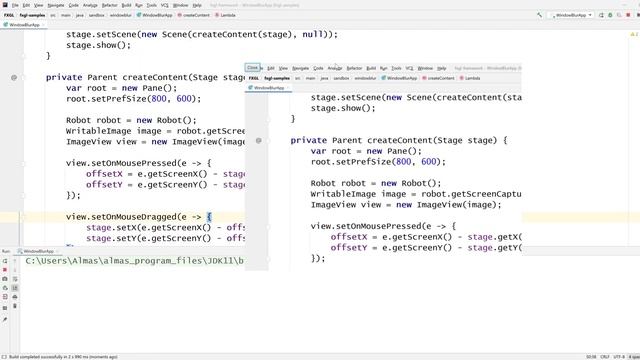
Task: Click the warning inspection indicator at editor top right
Action: 634,35
